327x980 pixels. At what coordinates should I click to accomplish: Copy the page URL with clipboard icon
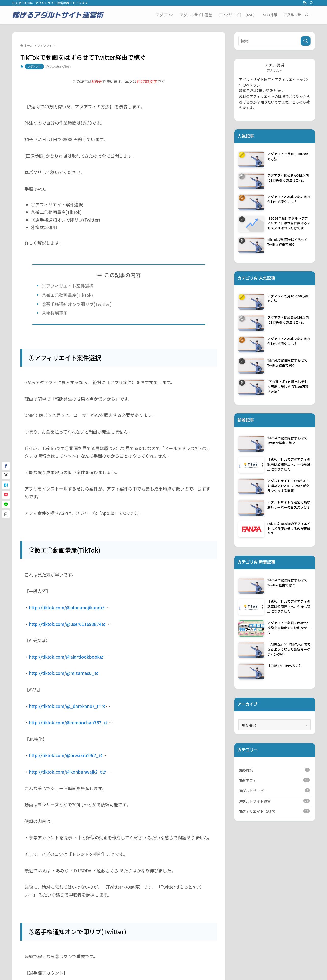[x=6, y=514]
